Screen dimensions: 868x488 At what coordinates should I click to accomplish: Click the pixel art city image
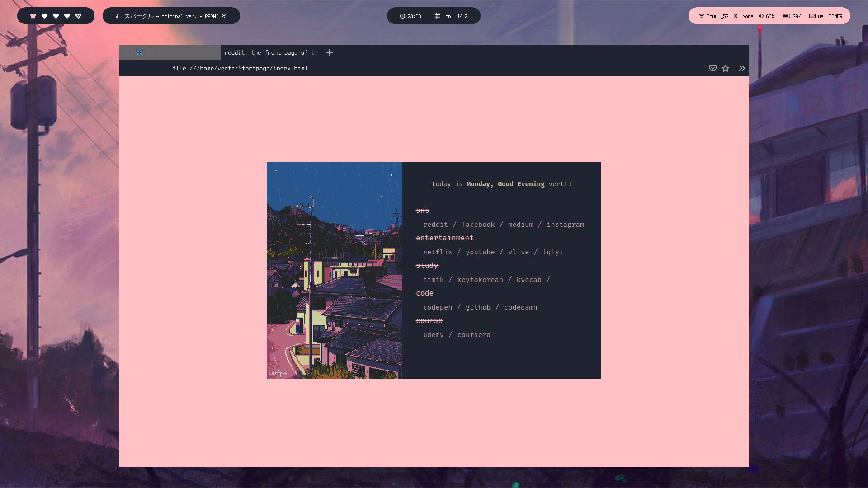coord(334,270)
